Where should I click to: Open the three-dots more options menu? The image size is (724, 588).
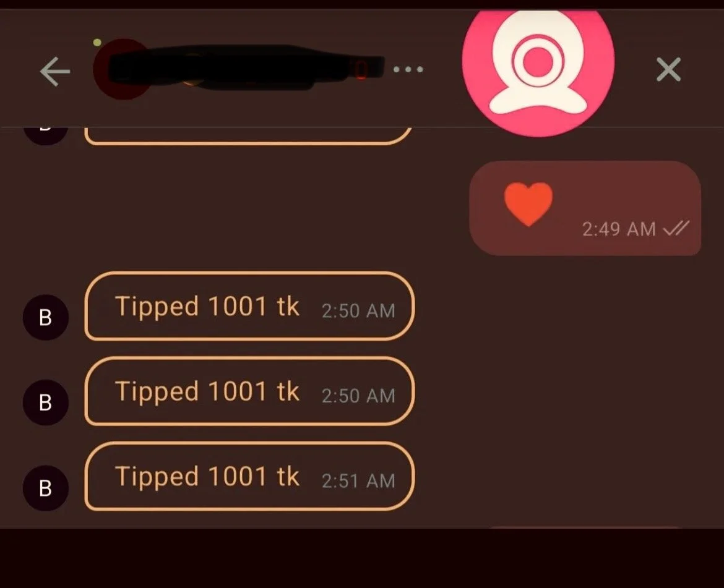pyautogui.click(x=408, y=70)
